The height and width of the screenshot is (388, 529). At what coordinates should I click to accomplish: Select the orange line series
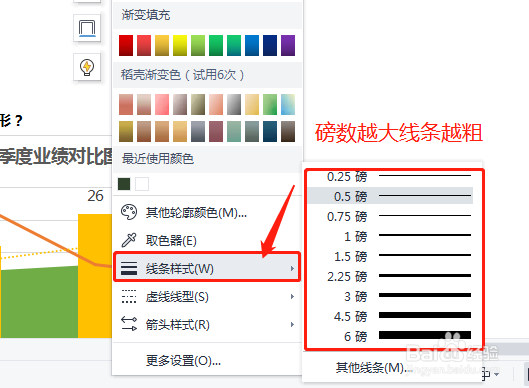pyautogui.click(x=47, y=239)
